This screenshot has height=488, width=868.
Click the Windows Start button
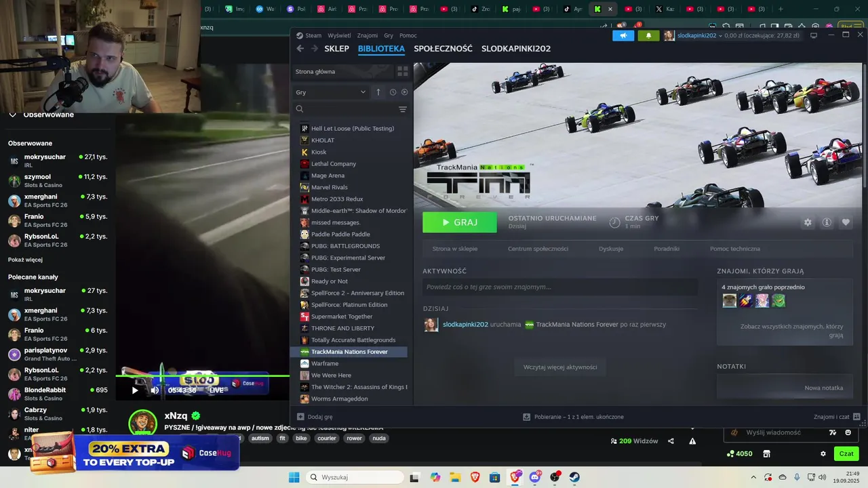tap(294, 477)
